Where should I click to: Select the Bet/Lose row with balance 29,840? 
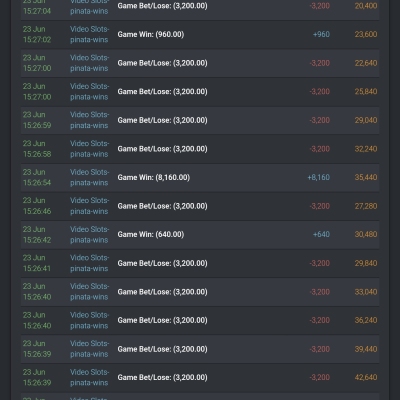click(x=200, y=263)
